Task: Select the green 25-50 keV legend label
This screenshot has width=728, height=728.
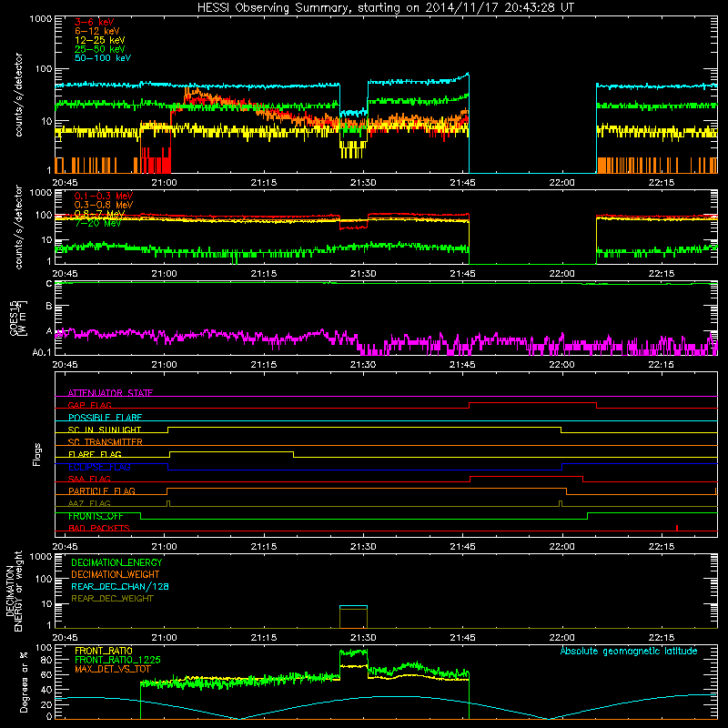Action: (x=99, y=49)
